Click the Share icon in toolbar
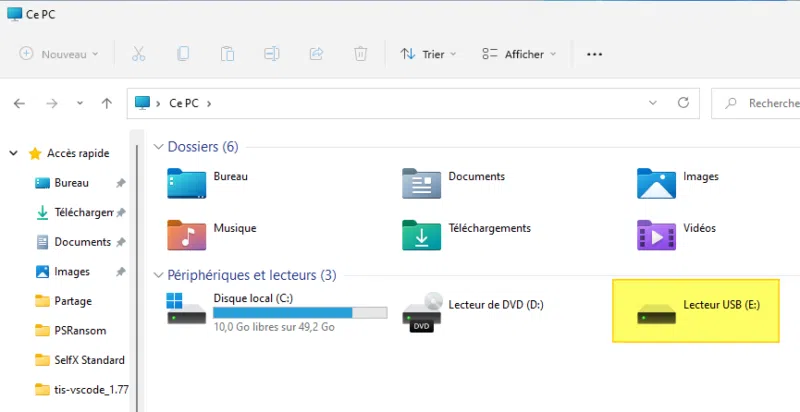The image size is (800, 412). [x=316, y=54]
